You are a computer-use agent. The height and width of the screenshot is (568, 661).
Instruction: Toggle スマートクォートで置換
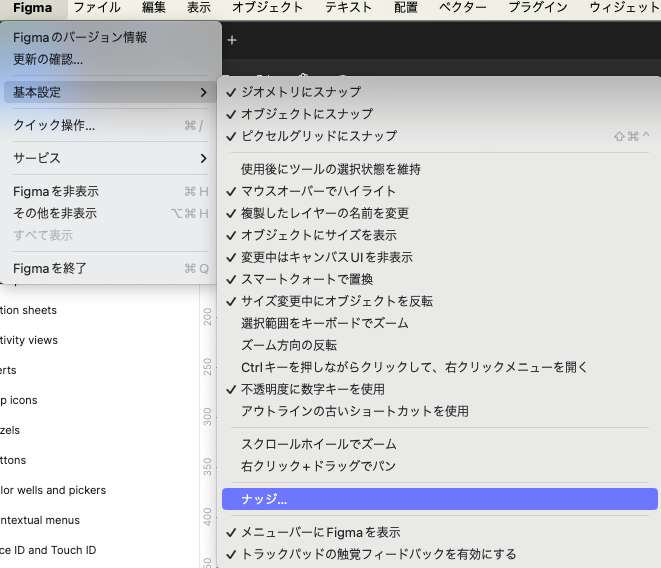pos(440,279)
